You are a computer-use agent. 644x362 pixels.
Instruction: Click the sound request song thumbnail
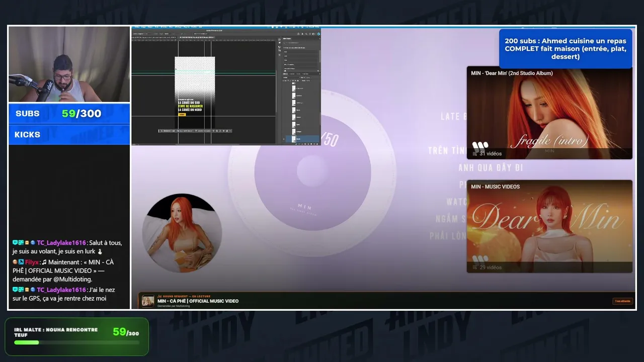tap(148, 301)
